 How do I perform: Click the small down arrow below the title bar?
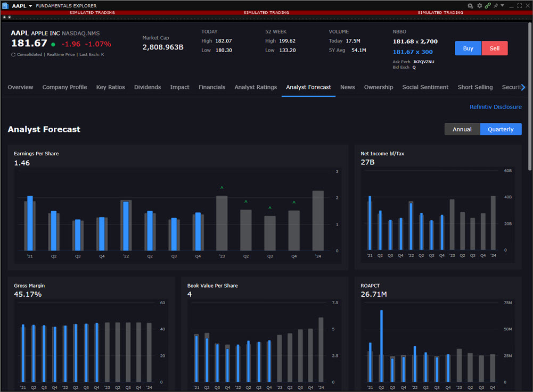click(9, 17)
